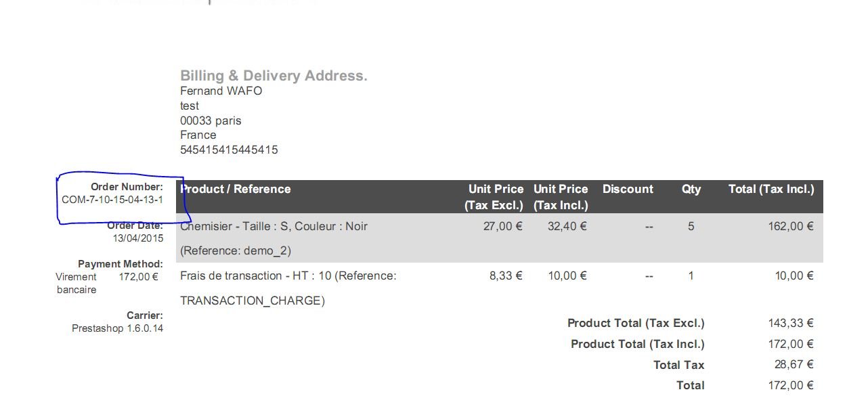
Task: Click the Order Number label
Action: (x=127, y=187)
